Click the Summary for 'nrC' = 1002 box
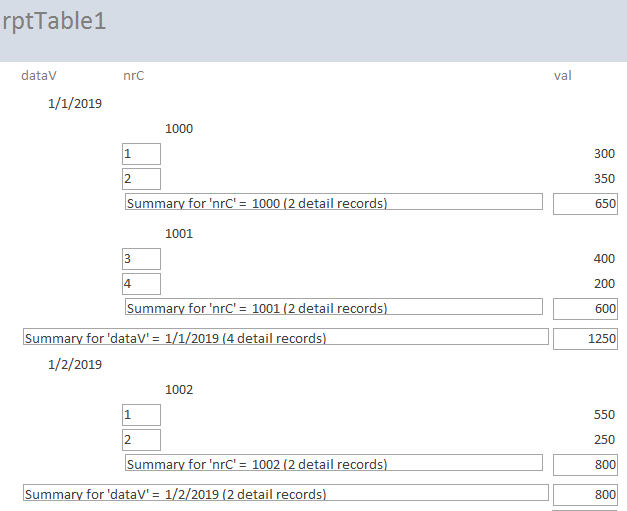This screenshot has width=627, height=511. tap(334, 463)
